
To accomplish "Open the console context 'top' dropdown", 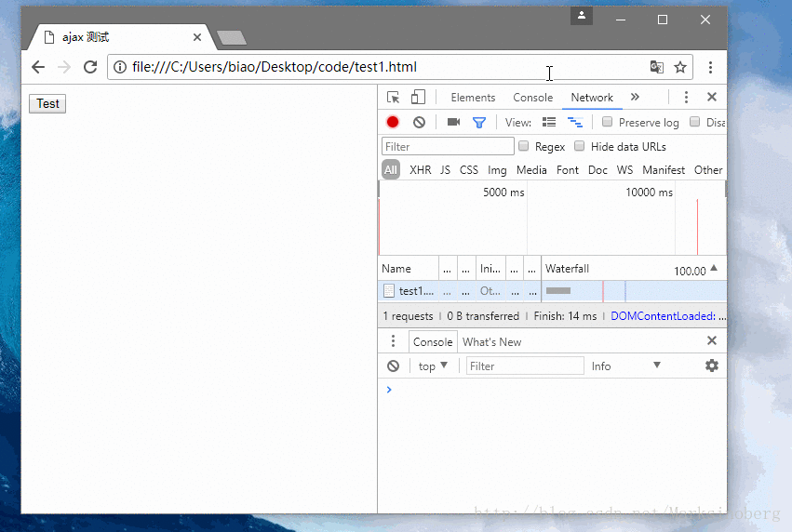I will tap(433, 366).
